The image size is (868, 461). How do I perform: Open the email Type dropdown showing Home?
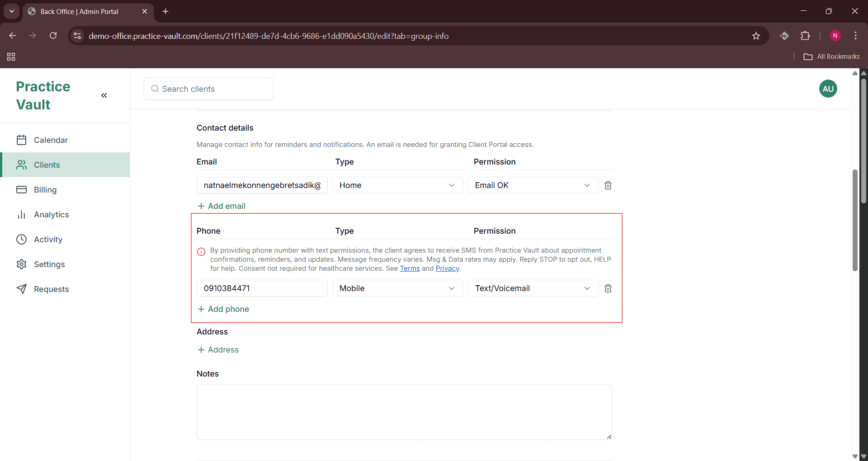tap(397, 185)
